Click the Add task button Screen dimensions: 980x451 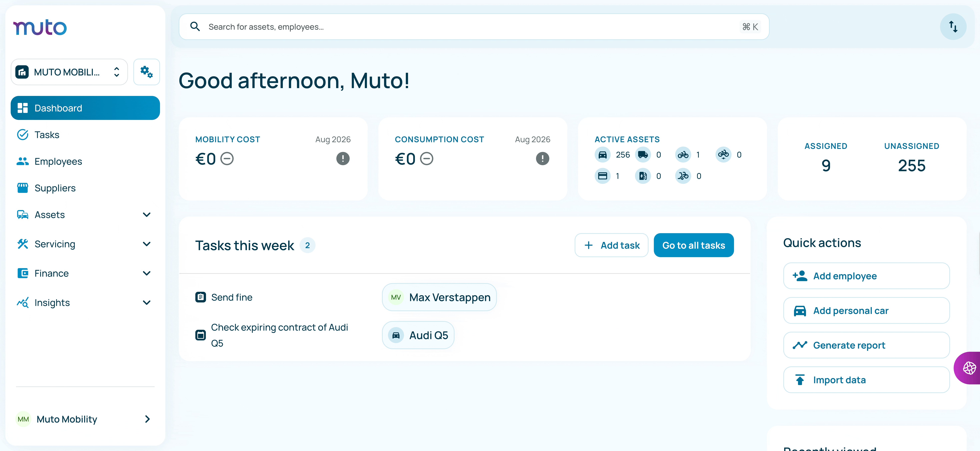click(611, 245)
